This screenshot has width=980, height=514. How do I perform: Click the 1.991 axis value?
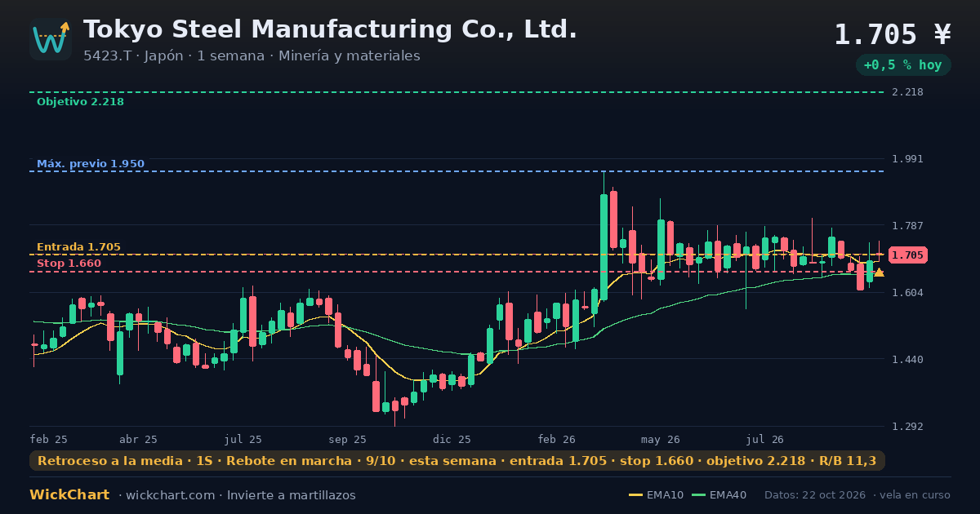pos(907,159)
